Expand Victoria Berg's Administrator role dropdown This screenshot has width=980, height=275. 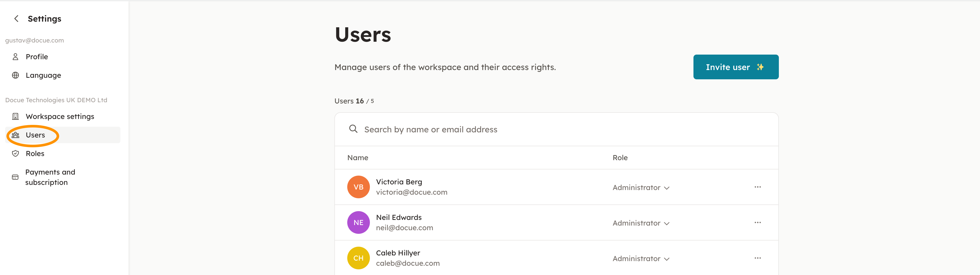(x=641, y=188)
